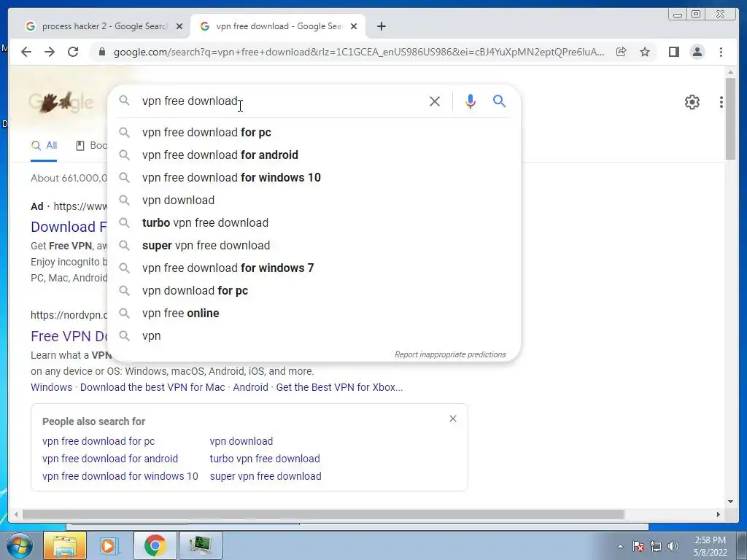Choose vpn free download for windows 7
747x560 pixels.
click(314, 268)
